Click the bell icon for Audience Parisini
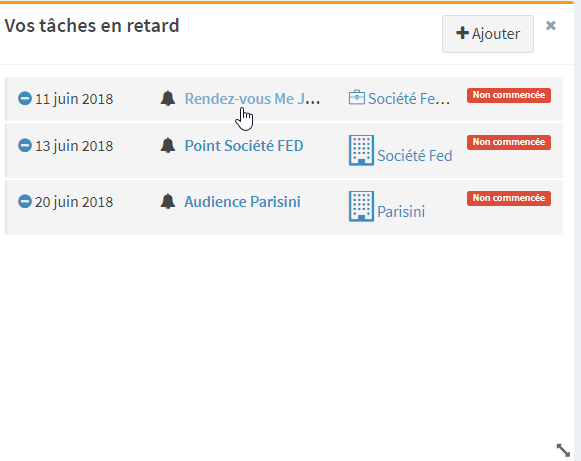Viewport: 581px width, 461px height. (x=168, y=202)
